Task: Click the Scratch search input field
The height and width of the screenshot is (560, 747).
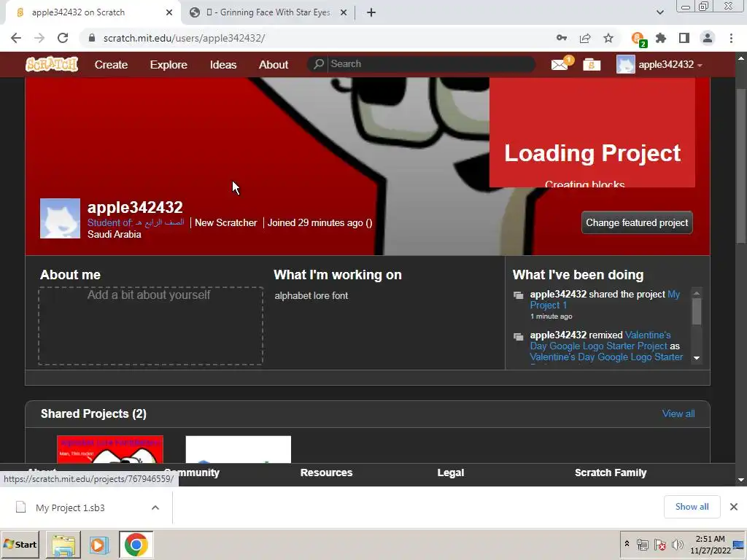Action: click(x=430, y=64)
